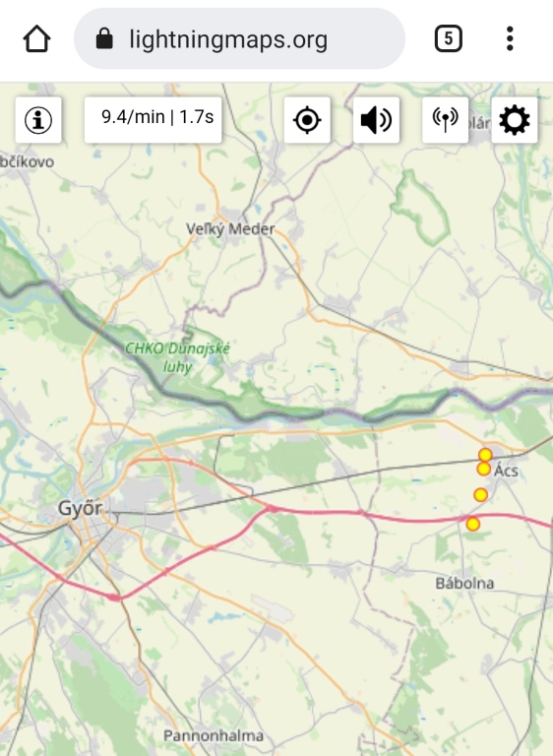Tap the CHKO Dunajské luhy label

(177, 357)
